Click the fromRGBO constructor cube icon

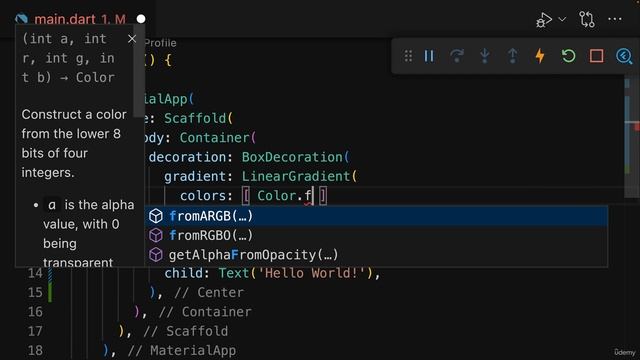tap(156, 235)
